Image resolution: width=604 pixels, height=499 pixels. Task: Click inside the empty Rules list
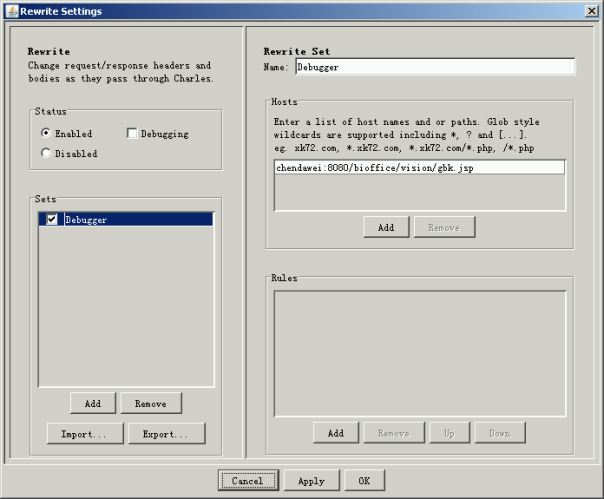pyautogui.click(x=420, y=354)
